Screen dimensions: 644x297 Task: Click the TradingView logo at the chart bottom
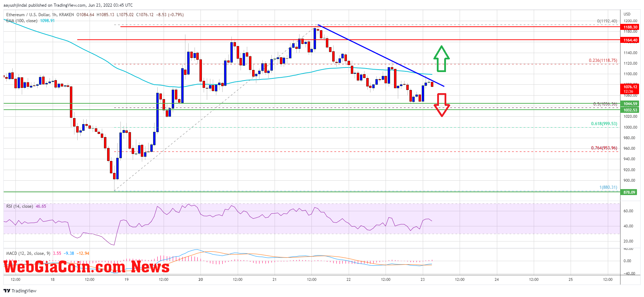[20, 291]
